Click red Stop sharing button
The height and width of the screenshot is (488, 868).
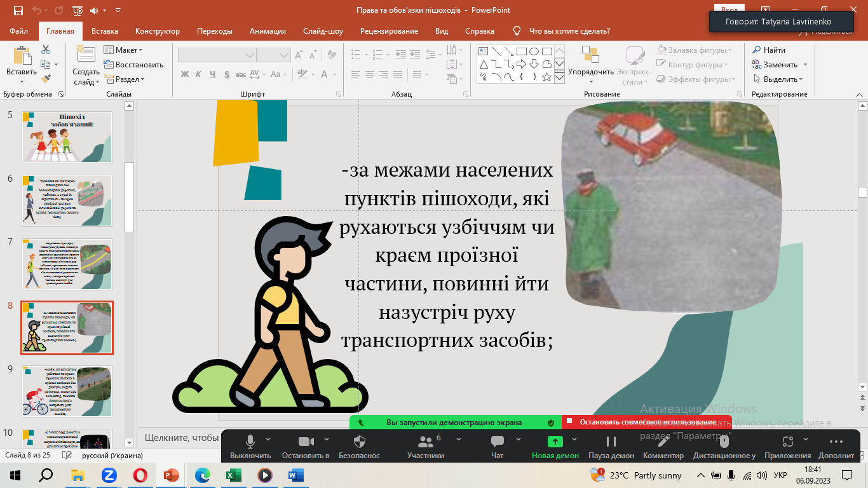pyautogui.click(x=647, y=422)
